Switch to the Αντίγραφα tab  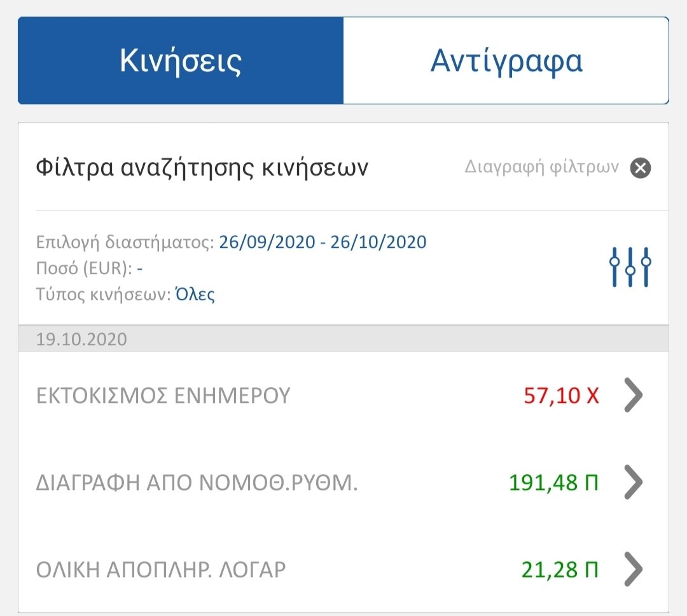pyautogui.click(x=506, y=60)
